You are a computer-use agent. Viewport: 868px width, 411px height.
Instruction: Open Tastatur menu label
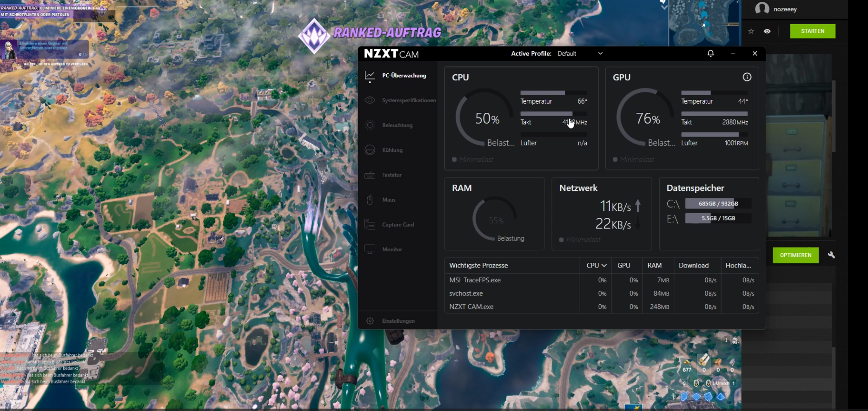click(x=391, y=175)
